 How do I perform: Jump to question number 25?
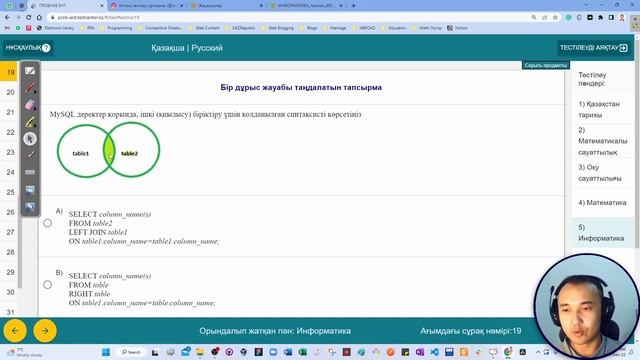pos(11,192)
